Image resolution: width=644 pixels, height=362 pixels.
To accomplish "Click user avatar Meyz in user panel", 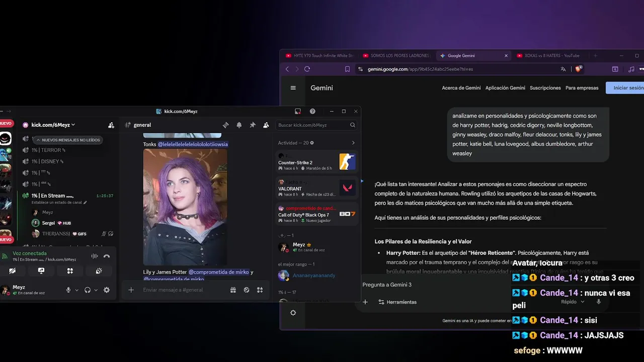I will coord(6,290).
